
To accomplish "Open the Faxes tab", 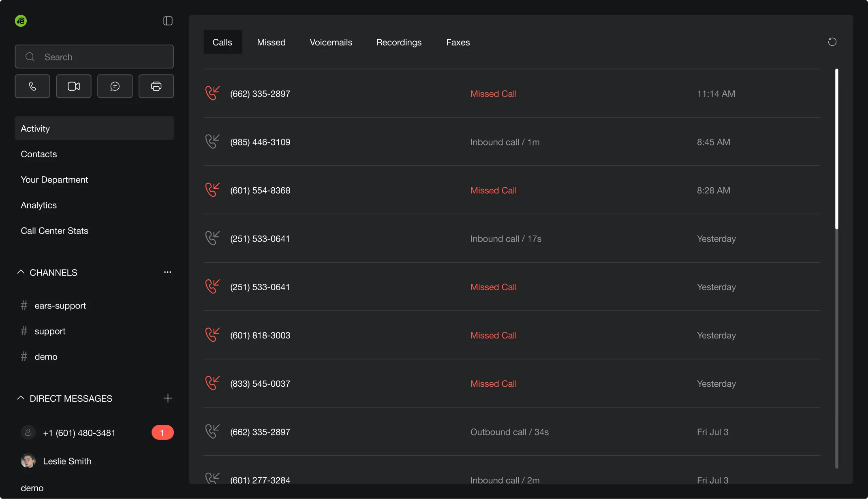I will (x=458, y=42).
